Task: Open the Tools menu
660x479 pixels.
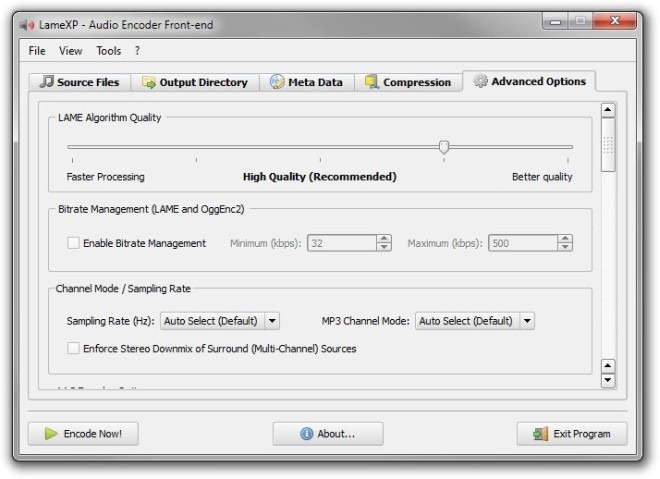Action: pyautogui.click(x=109, y=51)
